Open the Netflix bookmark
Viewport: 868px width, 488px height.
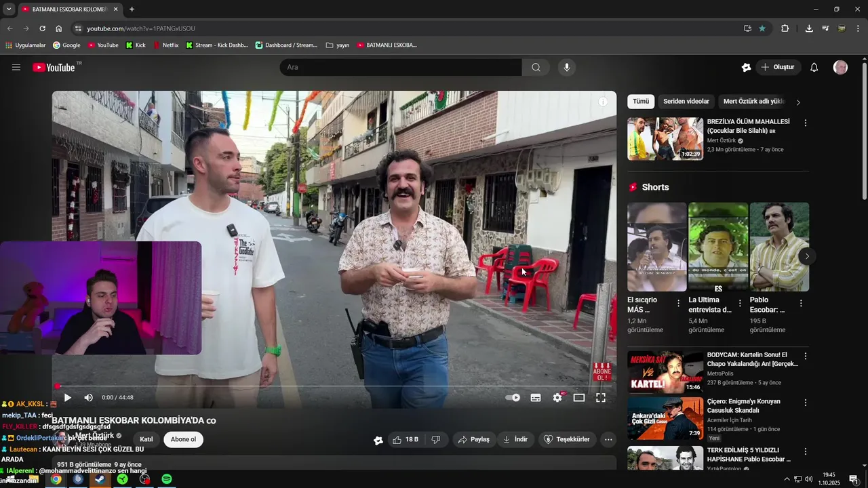pyautogui.click(x=165, y=45)
